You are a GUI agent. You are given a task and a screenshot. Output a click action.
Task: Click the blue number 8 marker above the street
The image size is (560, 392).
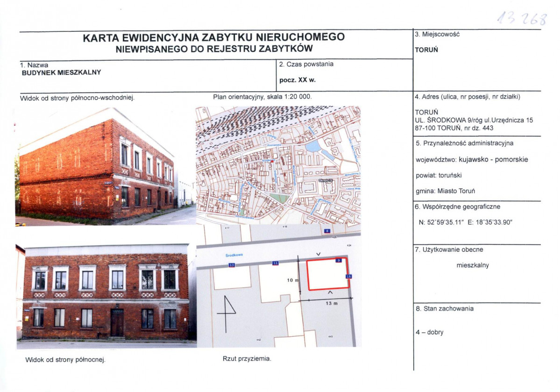tap(326, 231)
